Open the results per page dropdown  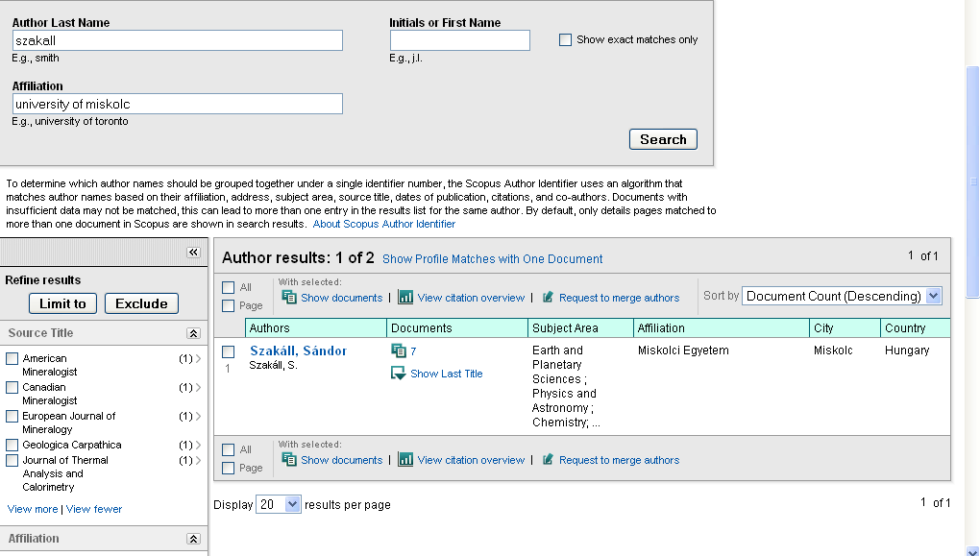pyautogui.click(x=278, y=504)
